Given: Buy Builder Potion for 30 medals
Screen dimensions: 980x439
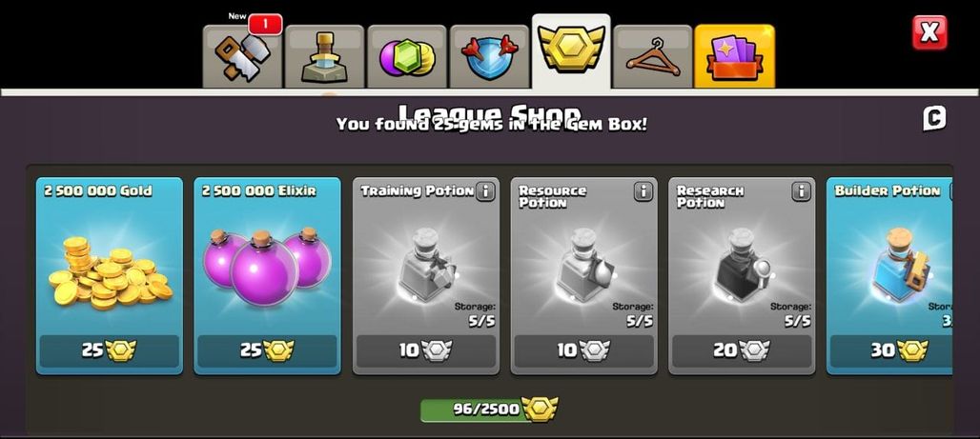Looking at the screenshot, I should [892, 351].
